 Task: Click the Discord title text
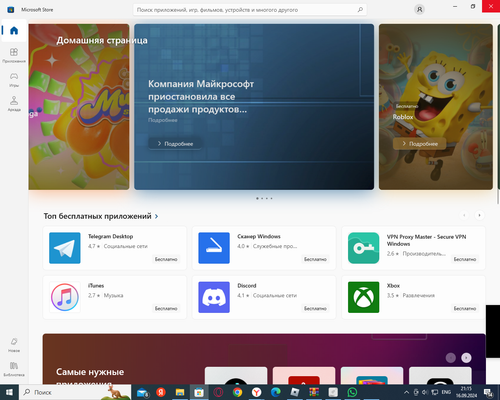(247, 286)
